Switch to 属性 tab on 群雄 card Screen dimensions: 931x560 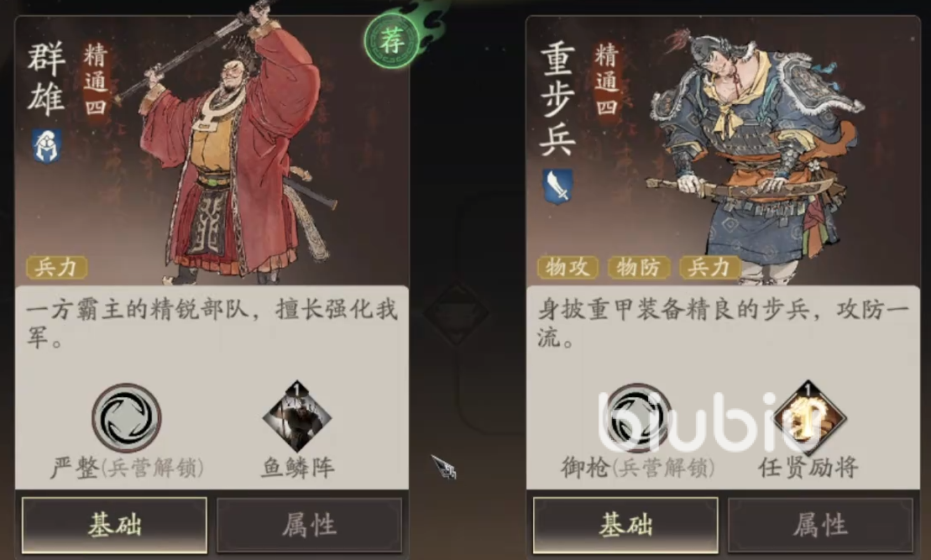tap(309, 525)
